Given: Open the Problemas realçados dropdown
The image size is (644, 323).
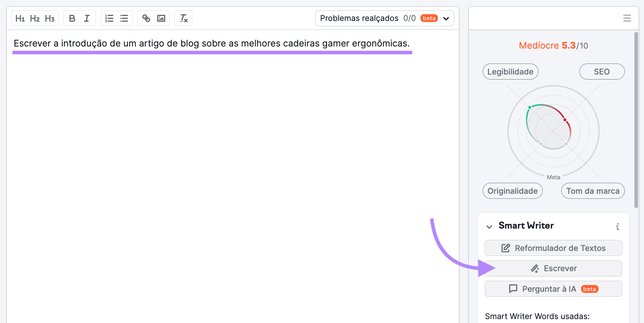Looking at the screenshot, I should click(385, 18).
